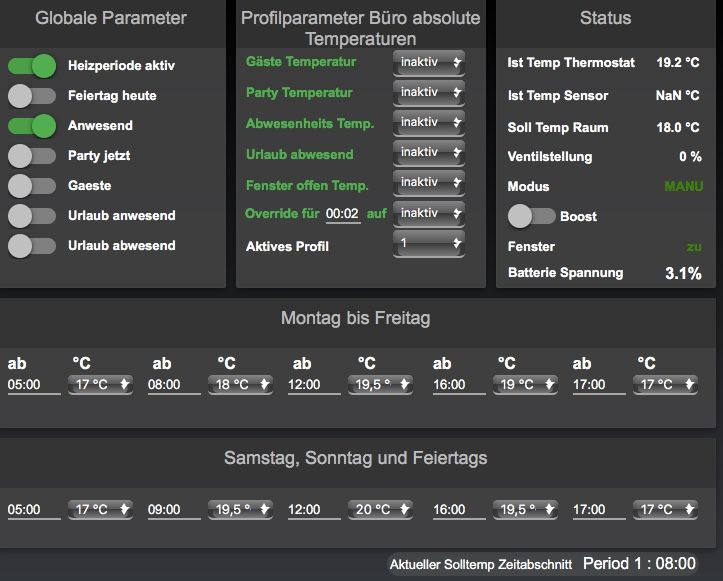Open the weekday 12:00 temperature dropdown
This screenshot has width=723, height=581.
click(x=381, y=385)
